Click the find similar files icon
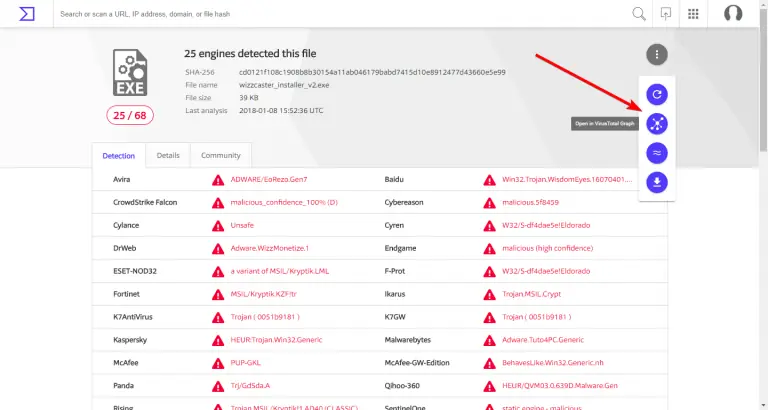Viewport: 768px width, 410px height. pos(657,153)
